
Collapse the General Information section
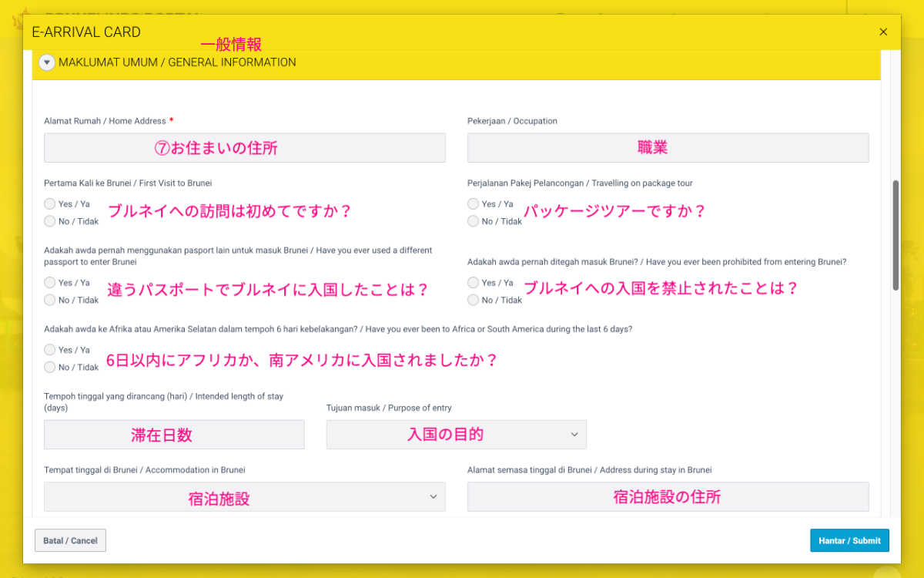click(46, 62)
